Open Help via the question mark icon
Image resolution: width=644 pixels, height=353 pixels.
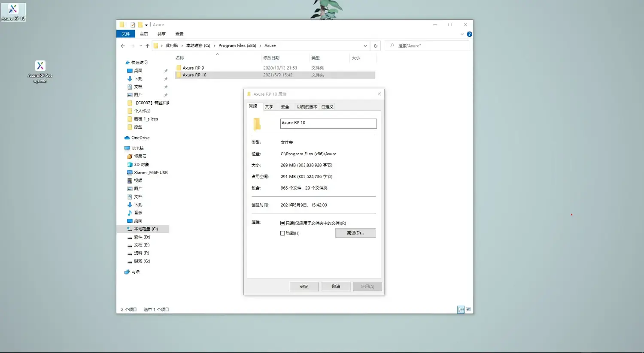(469, 34)
